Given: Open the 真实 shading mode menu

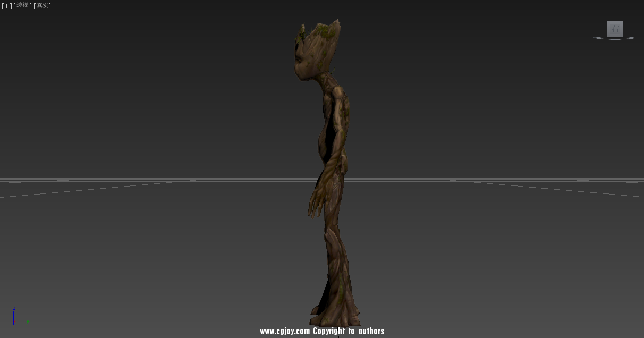Looking at the screenshot, I should coord(43,5).
